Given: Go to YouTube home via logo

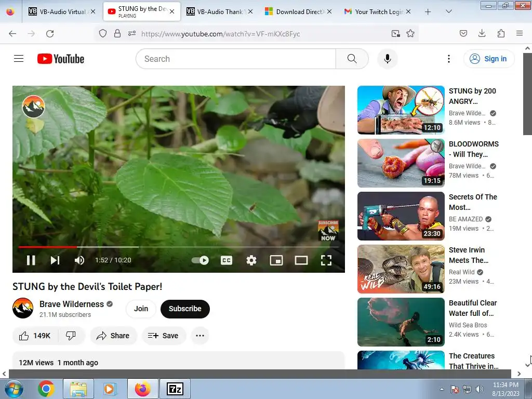Looking at the screenshot, I should tap(61, 59).
